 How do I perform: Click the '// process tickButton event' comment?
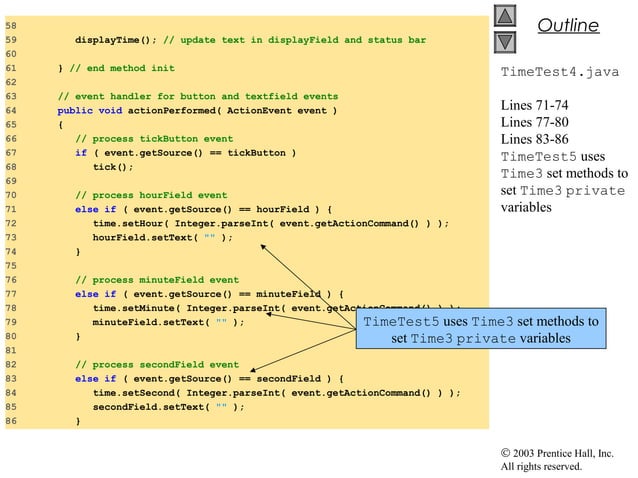tap(154, 139)
